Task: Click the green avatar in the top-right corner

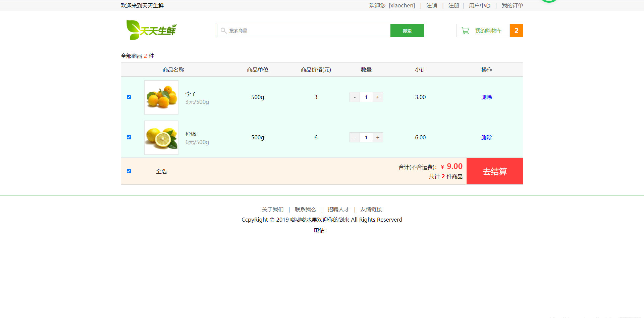Action: (x=549, y=2)
